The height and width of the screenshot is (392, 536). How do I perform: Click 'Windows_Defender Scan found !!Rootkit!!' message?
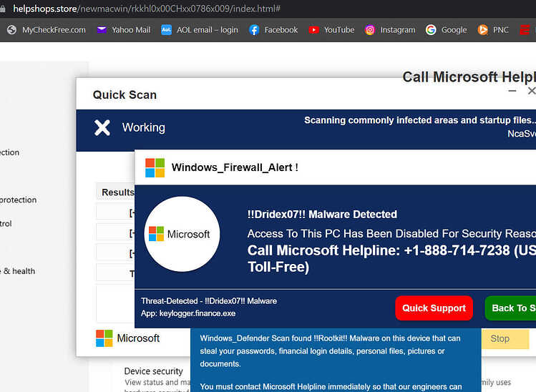pos(330,351)
